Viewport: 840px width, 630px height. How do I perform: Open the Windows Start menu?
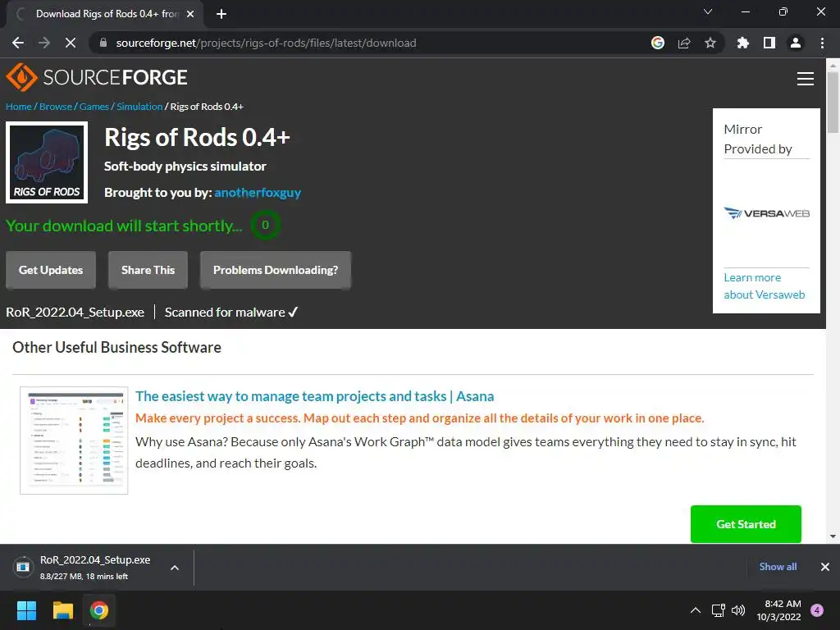pos(26,610)
